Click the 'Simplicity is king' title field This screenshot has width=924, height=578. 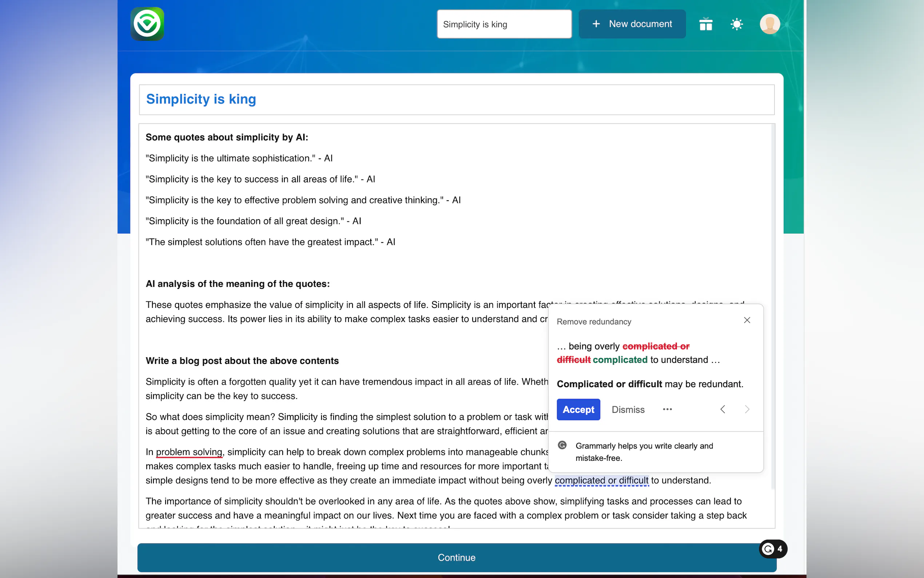pos(457,99)
